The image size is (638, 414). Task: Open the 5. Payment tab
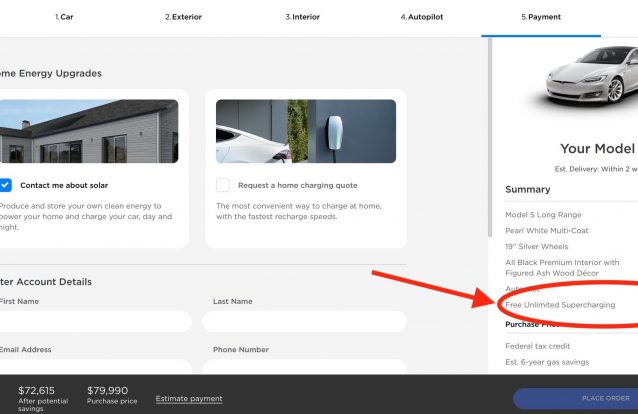point(541,17)
